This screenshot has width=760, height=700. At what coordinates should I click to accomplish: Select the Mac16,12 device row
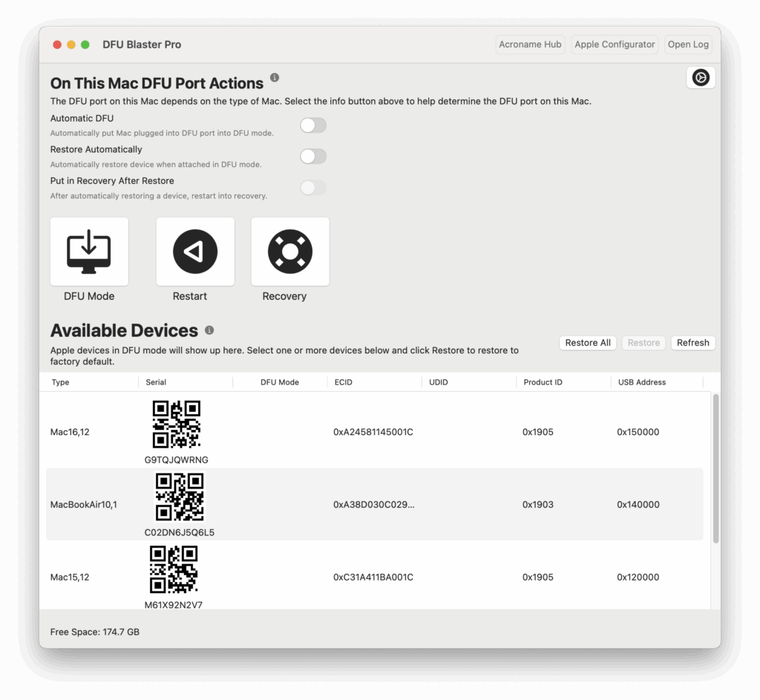(x=375, y=431)
